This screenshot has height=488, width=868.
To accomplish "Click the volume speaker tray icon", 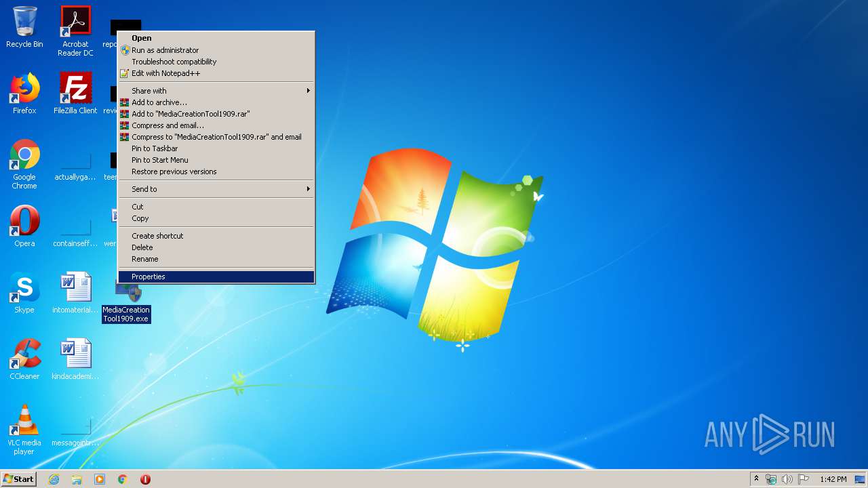I will [787, 479].
